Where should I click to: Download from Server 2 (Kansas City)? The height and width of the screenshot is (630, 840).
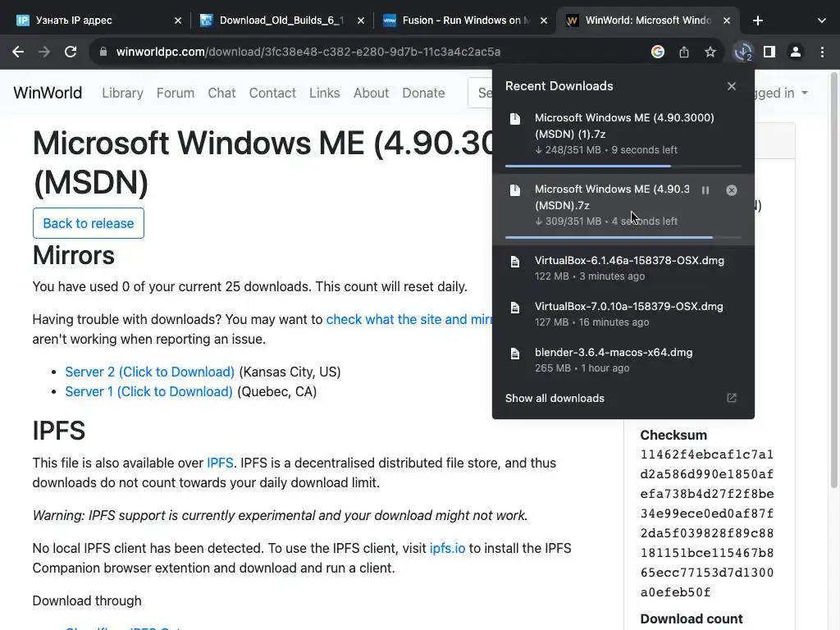(x=149, y=372)
